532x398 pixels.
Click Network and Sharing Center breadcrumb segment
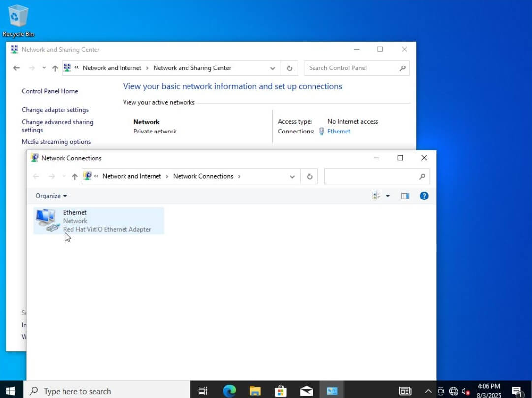coord(192,68)
